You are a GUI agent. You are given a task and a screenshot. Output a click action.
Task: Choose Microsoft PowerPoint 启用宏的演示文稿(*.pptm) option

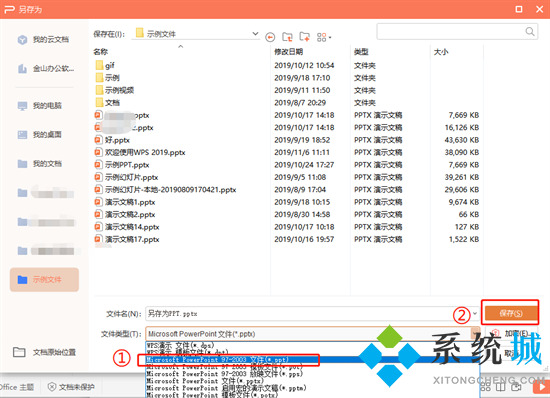click(227, 388)
